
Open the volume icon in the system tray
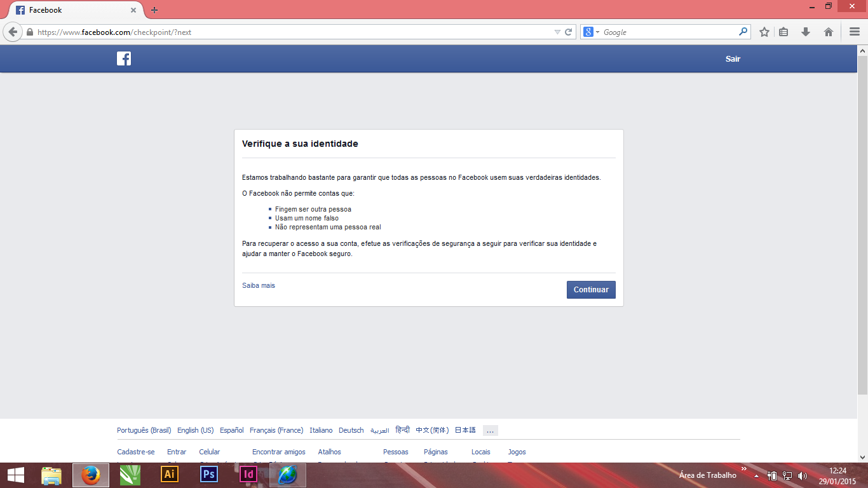click(803, 475)
